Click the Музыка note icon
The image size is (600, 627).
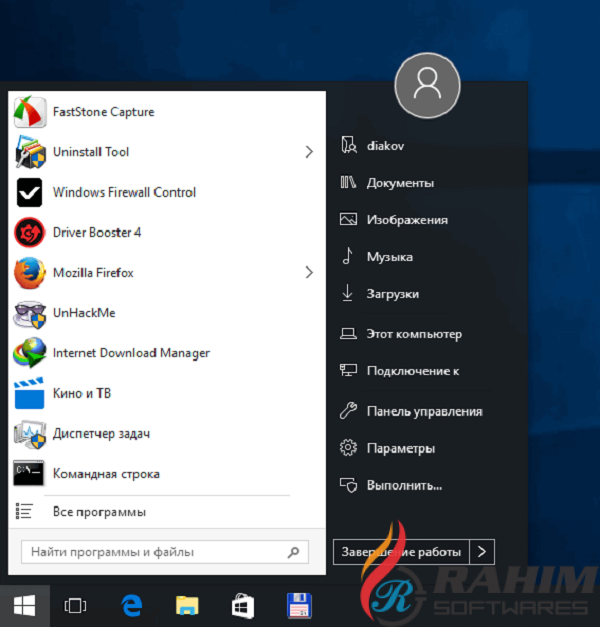[x=348, y=256]
